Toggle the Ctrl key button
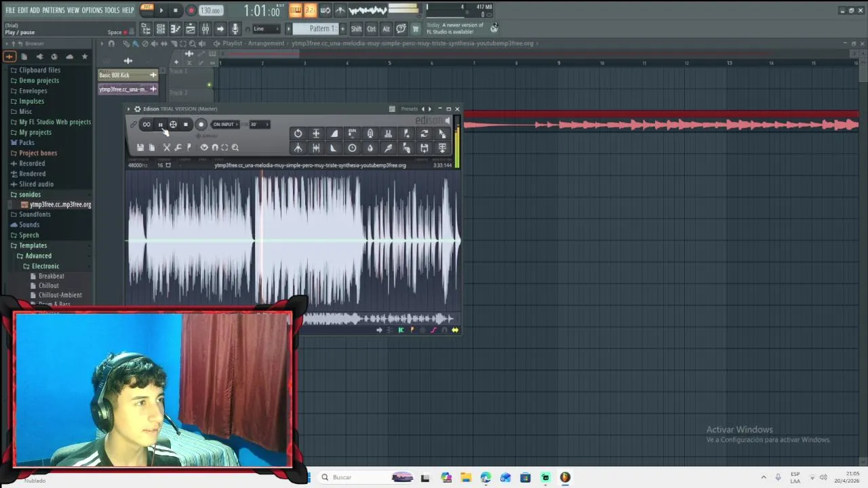868x488 pixels. (x=371, y=28)
